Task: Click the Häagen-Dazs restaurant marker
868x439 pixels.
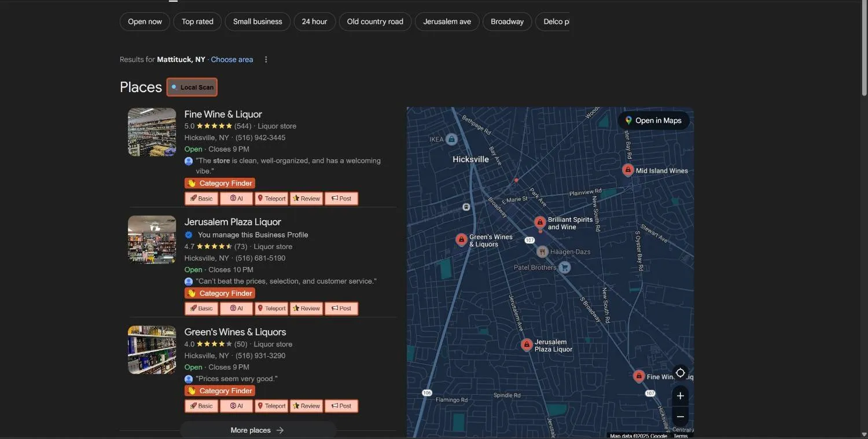Action: coord(542,251)
